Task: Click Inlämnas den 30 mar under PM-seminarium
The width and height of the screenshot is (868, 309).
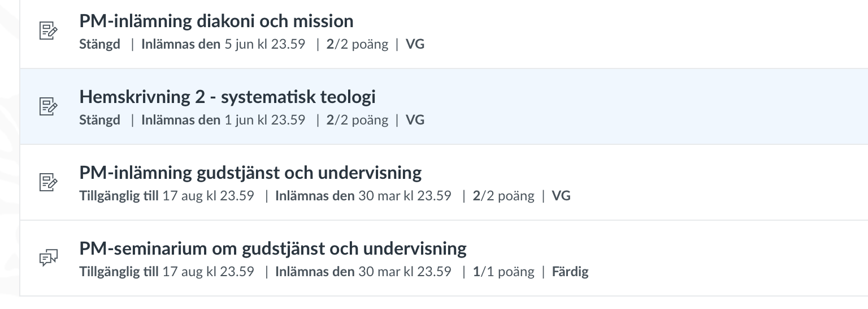Action: (363, 272)
